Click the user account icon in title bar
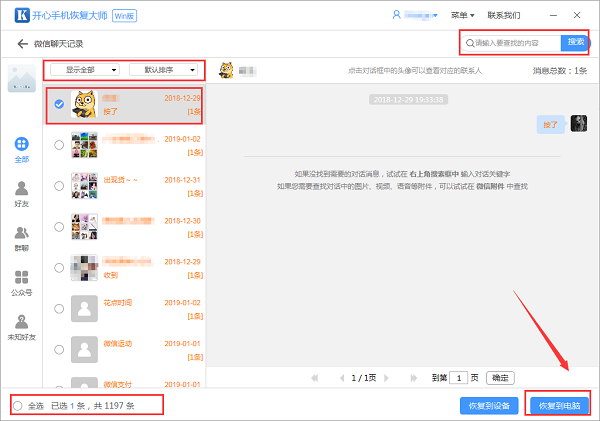 396,16
